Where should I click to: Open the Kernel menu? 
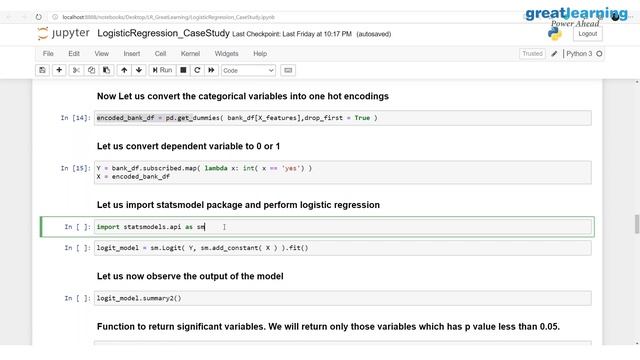[190, 53]
